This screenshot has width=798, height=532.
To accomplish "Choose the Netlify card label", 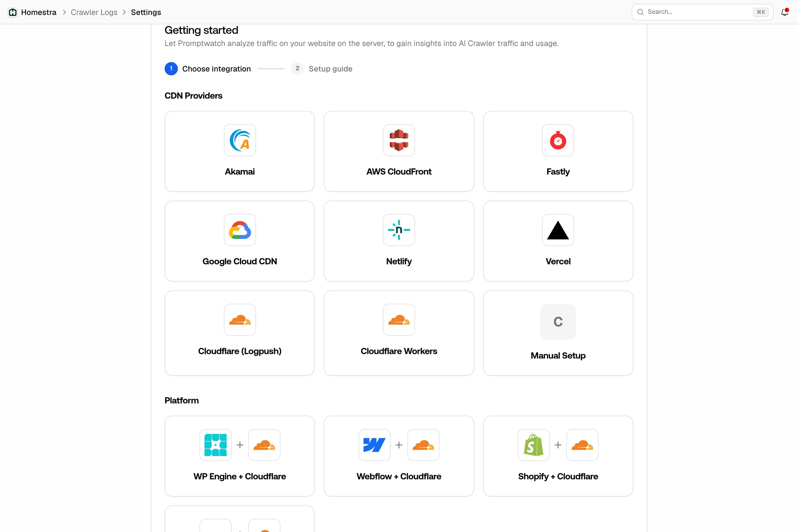I will tap(399, 261).
